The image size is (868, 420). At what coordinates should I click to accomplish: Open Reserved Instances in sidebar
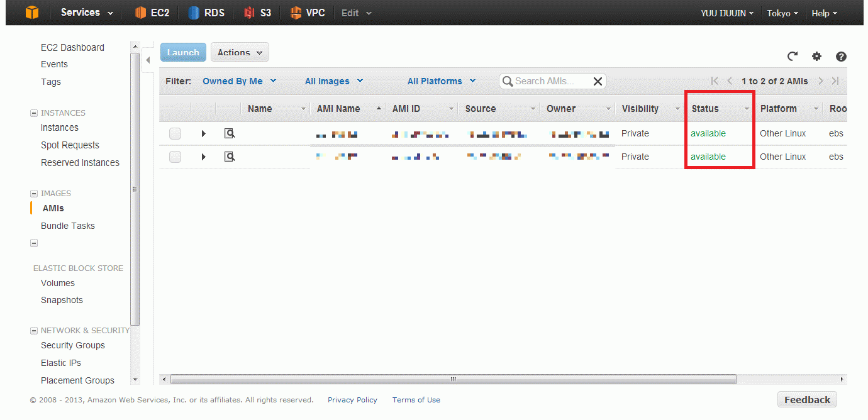[80, 163]
